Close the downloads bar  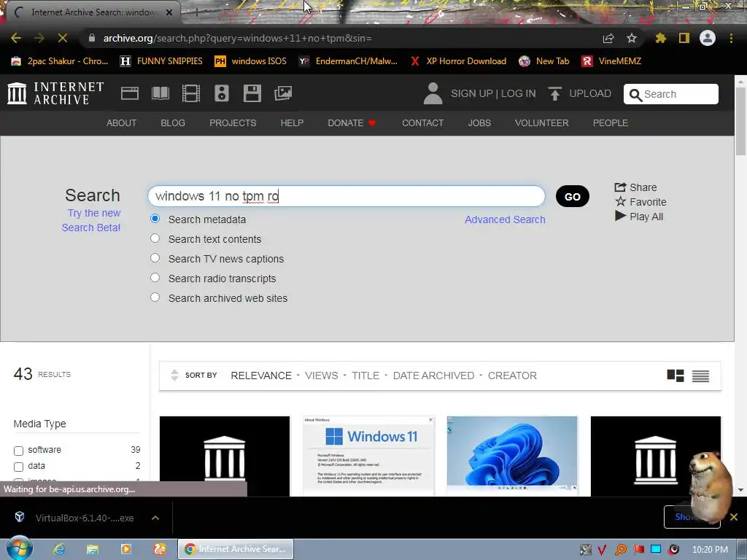734,517
